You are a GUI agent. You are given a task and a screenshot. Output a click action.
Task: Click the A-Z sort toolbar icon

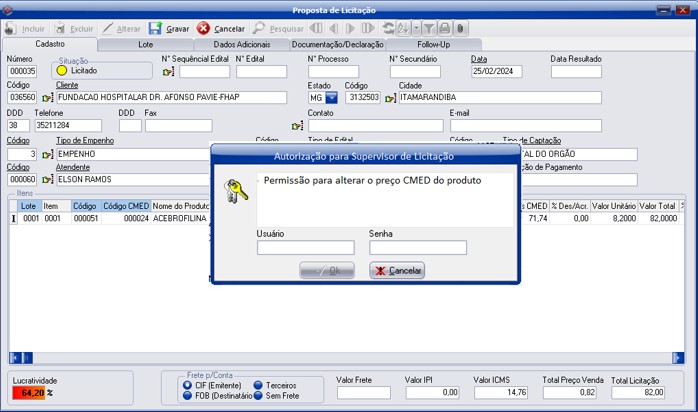pyautogui.click(x=403, y=28)
